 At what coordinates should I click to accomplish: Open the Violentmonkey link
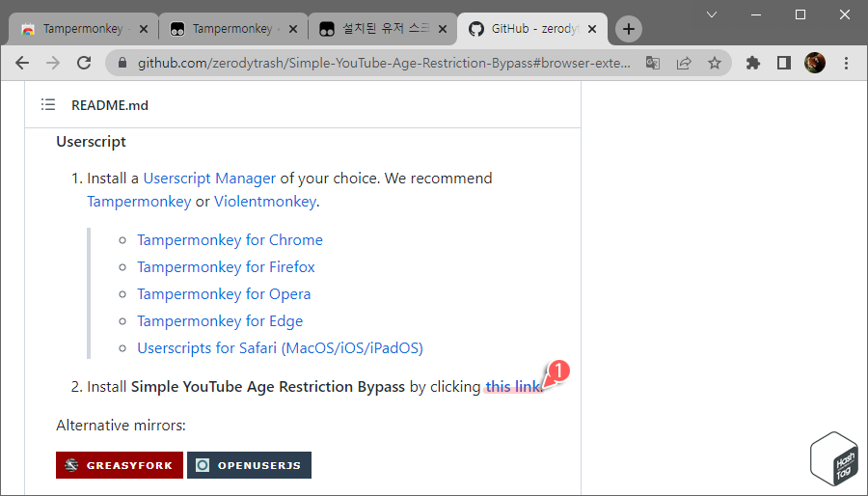(x=265, y=202)
